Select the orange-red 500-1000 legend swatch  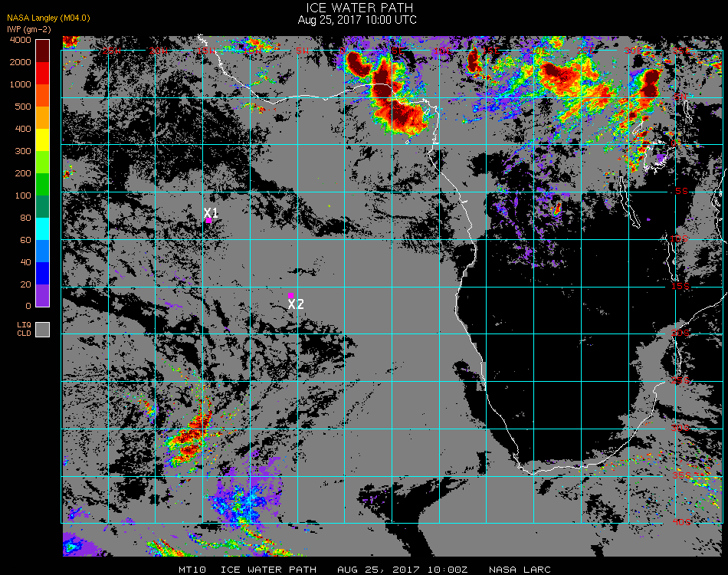[43, 96]
